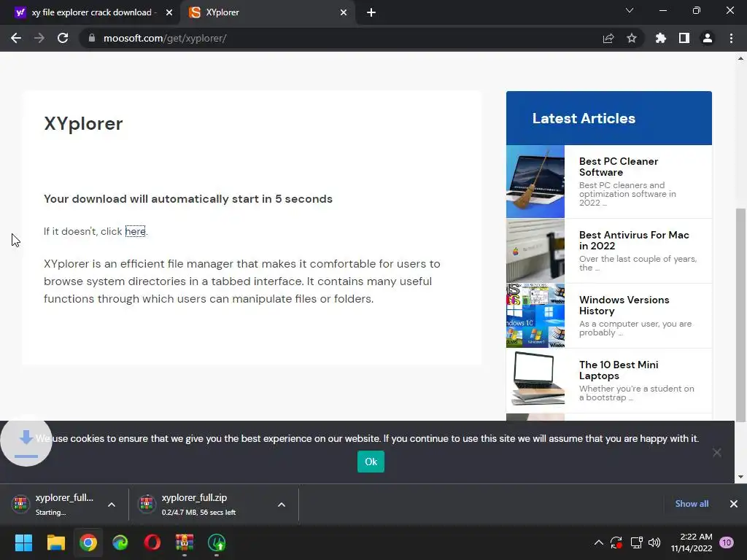Open the tab search chevron

pos(630,10)
